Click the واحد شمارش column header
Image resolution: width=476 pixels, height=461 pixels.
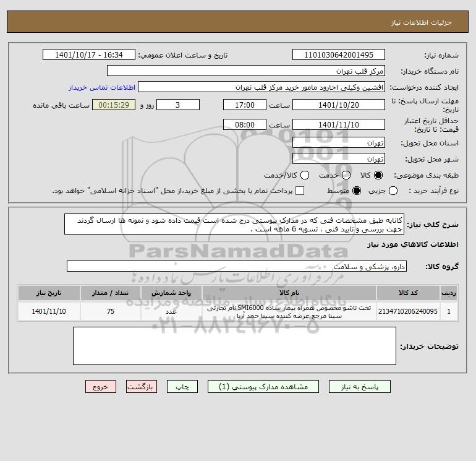pos(171,293)
